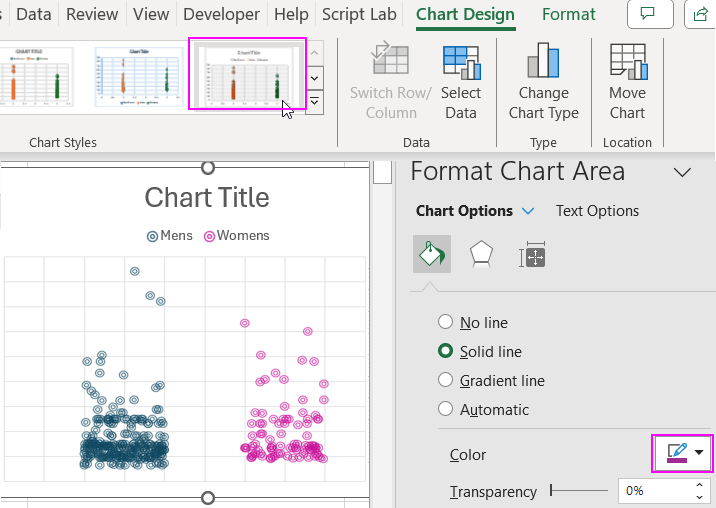Apply the blue gridline chart style
The image size is (716, 508).
(x=139, y=77)
